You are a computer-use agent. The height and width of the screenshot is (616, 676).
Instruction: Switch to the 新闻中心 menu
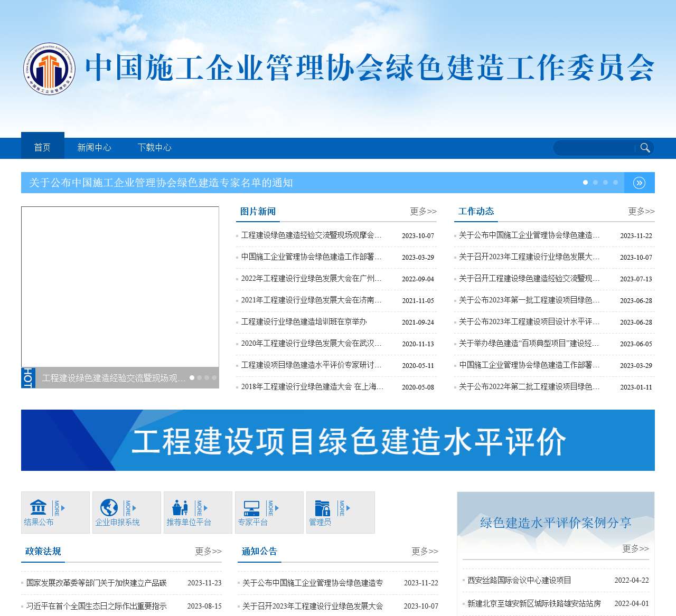94,147
